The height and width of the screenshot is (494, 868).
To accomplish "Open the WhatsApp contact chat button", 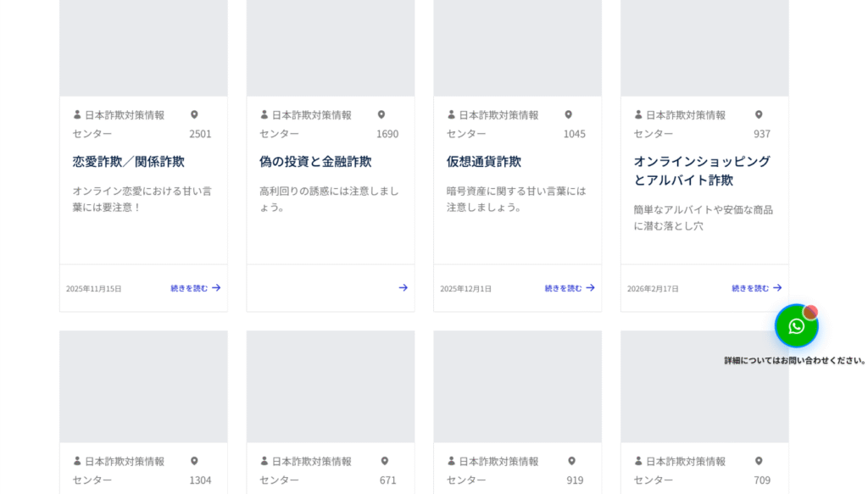I will click(x=796, y=326).
